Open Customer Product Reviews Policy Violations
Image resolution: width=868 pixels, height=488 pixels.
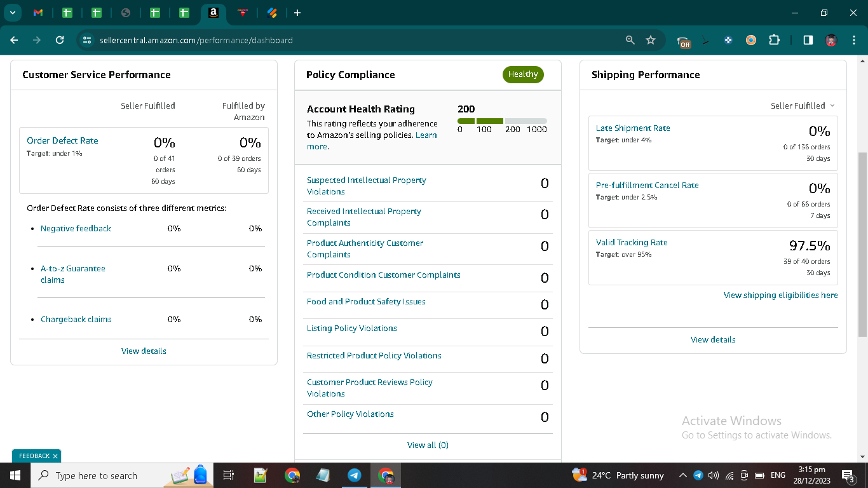coord(370,388)
